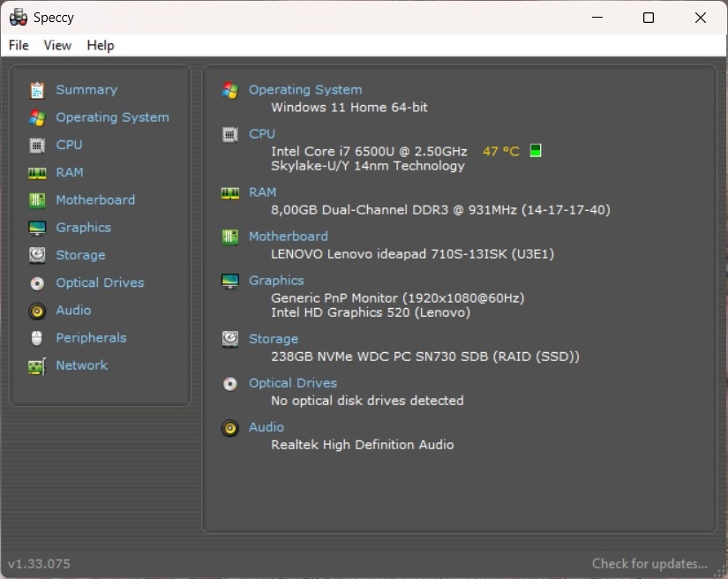This screenshot has width=728, height=579.
Task: Click the Motherboard icon in the sidebar
Action: tap(37, 199)
